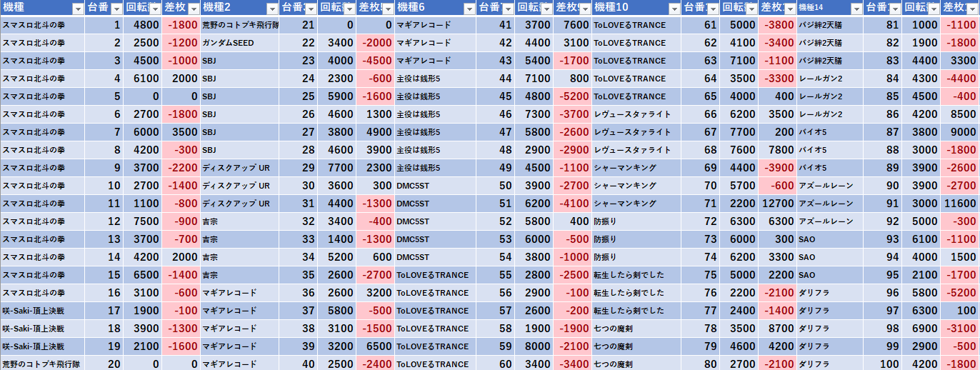Click the 8700 差枚 cell of machine 78
The height and width of the screenshot is (370, 980).
click(x=777, y=329)
